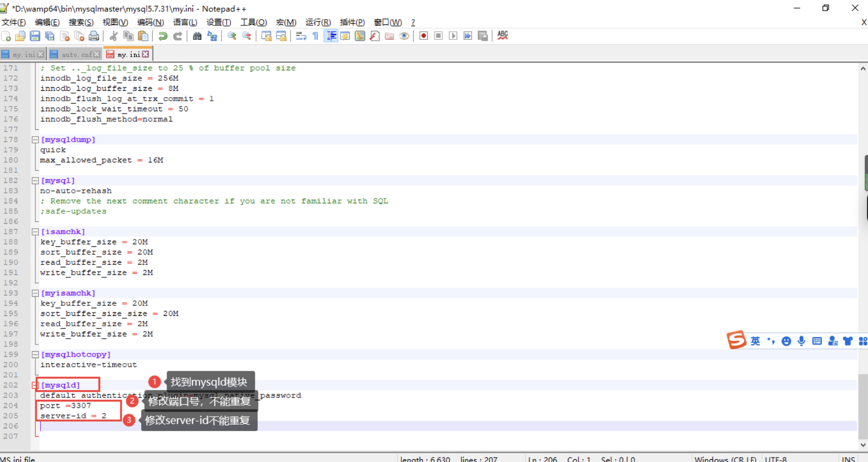This screenshot has height=462, width=868.
Task: Collapse the [mysqlhotcopy] section fold
Action: [35, 354]
